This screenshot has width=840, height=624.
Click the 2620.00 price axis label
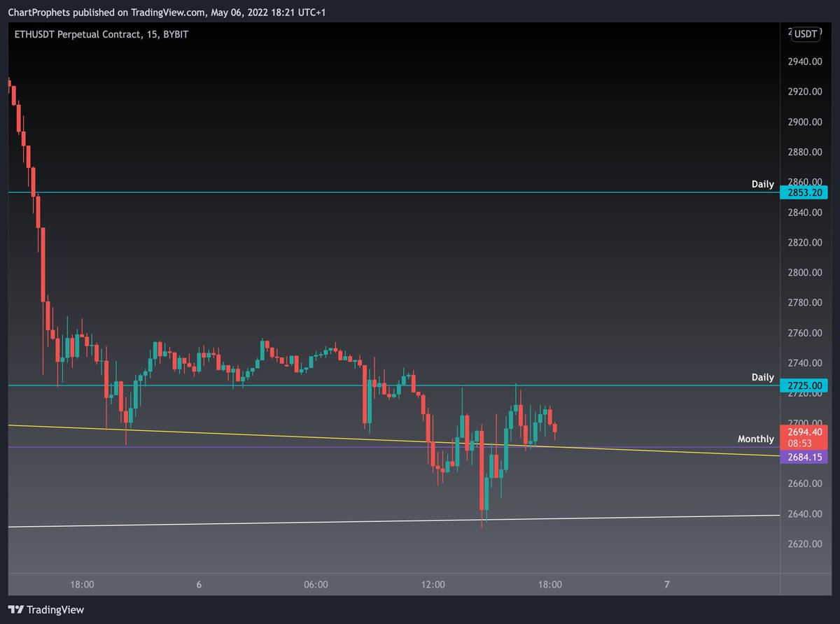805,544
